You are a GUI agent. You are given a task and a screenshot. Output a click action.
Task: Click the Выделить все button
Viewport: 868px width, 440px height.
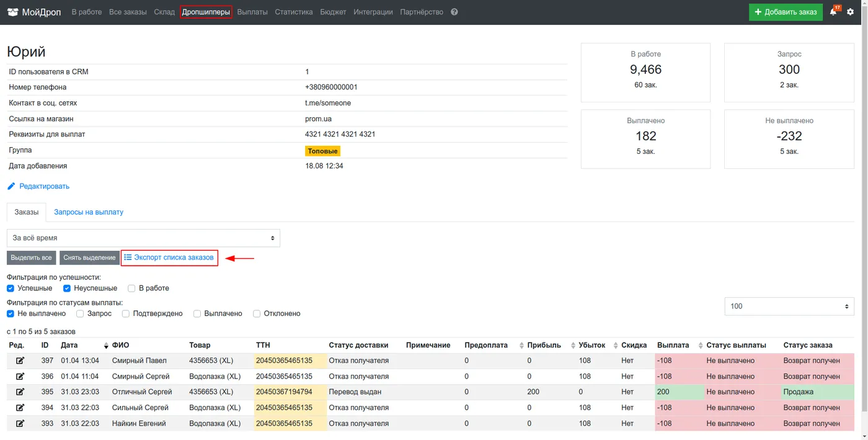(x=32, y=258)
